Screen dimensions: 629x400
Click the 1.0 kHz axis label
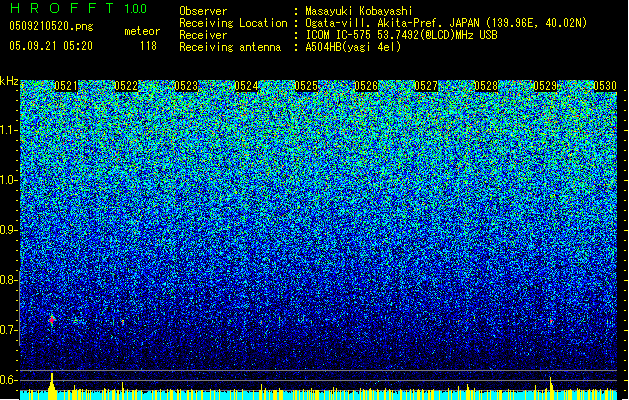tap(9, 180)
